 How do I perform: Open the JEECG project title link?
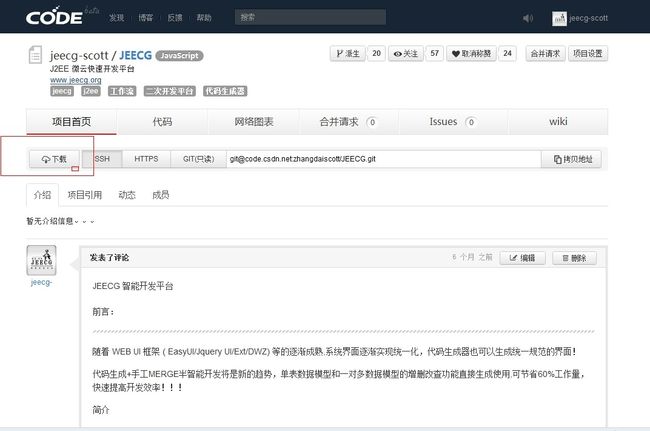click(x=136, y=55)
